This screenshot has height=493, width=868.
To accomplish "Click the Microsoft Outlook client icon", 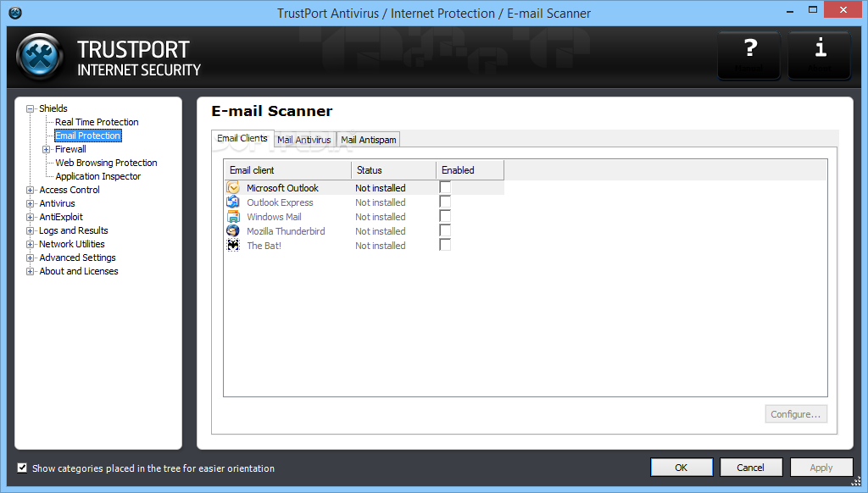I will [x=233, y=187].
